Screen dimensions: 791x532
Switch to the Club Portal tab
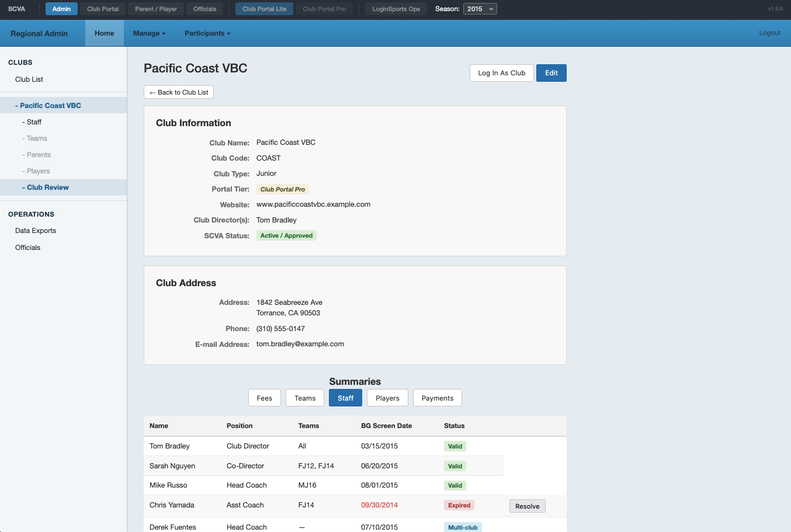(103, 9)
